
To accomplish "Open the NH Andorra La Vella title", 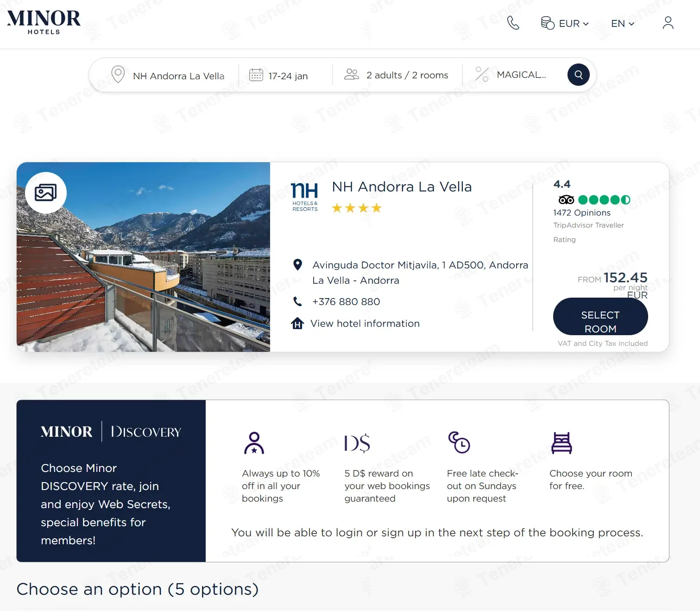I will point(402,186).
